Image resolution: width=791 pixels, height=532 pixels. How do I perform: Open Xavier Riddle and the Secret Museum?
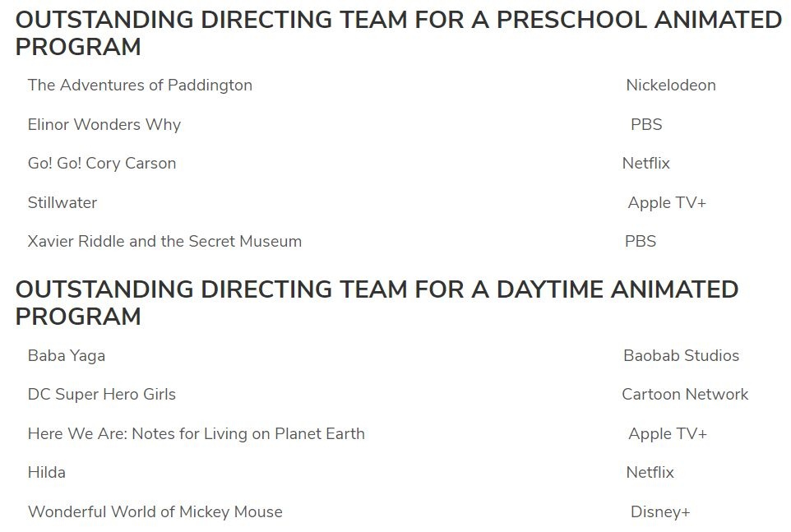[164, 242]
